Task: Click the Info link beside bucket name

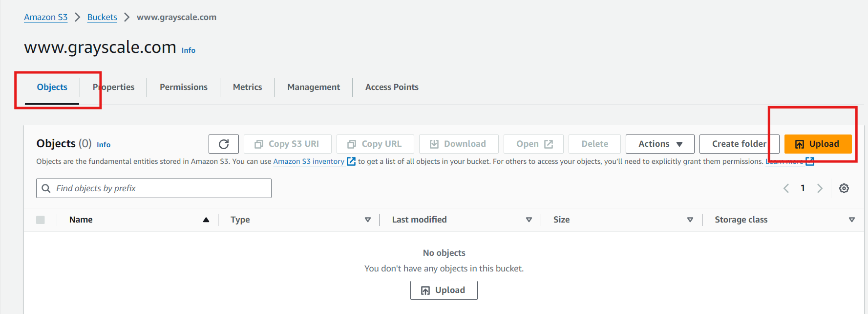Action: pos(188,50)
